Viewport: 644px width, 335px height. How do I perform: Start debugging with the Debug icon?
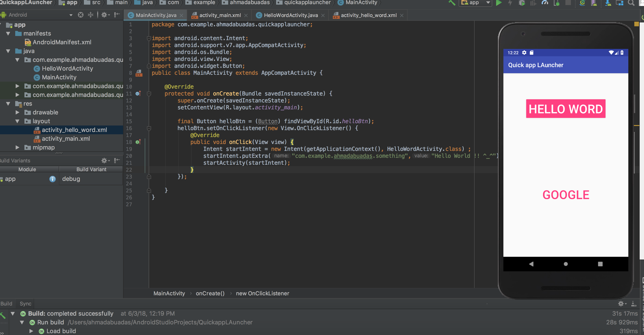coord(522,3)
